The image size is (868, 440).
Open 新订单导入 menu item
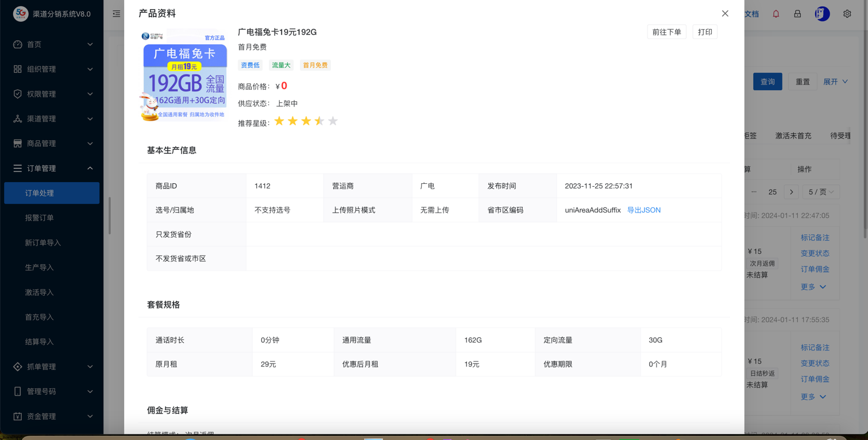tap(43, 242)
